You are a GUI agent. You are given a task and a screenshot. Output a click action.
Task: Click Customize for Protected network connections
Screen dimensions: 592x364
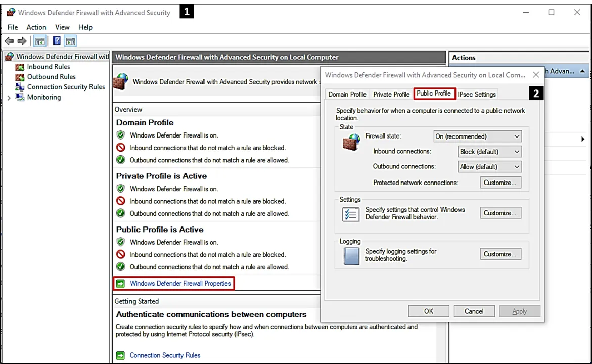pos(500,183)
